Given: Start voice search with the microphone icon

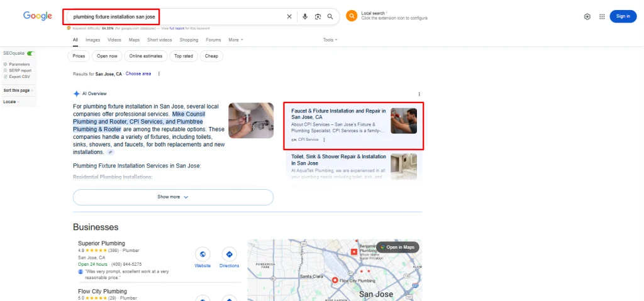Looking at the screenshot, I should (305, 16).
